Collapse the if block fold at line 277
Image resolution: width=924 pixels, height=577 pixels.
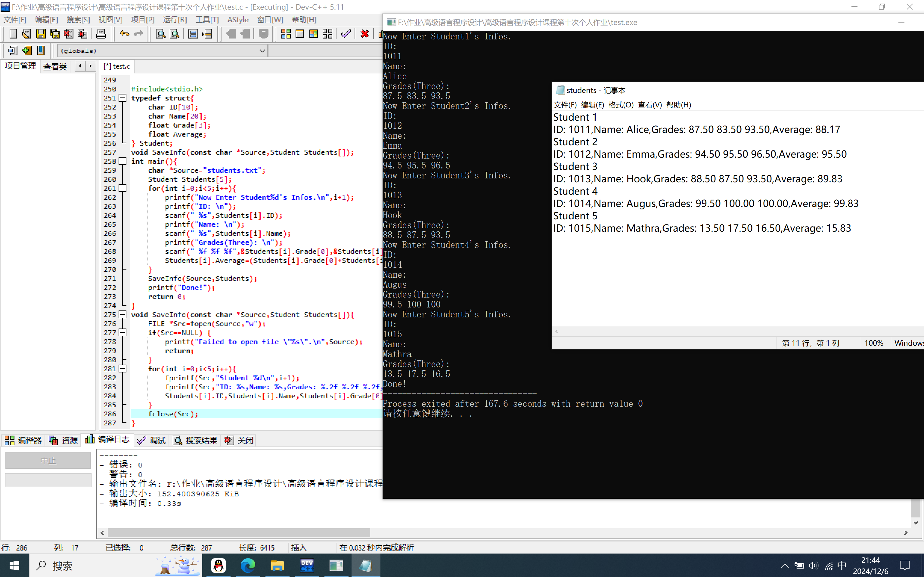pyautogui.click(x=122, y=333)
